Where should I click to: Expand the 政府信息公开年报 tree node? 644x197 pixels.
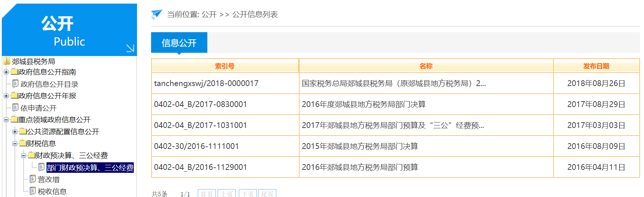pyautogui.click(x=6, y=96)
